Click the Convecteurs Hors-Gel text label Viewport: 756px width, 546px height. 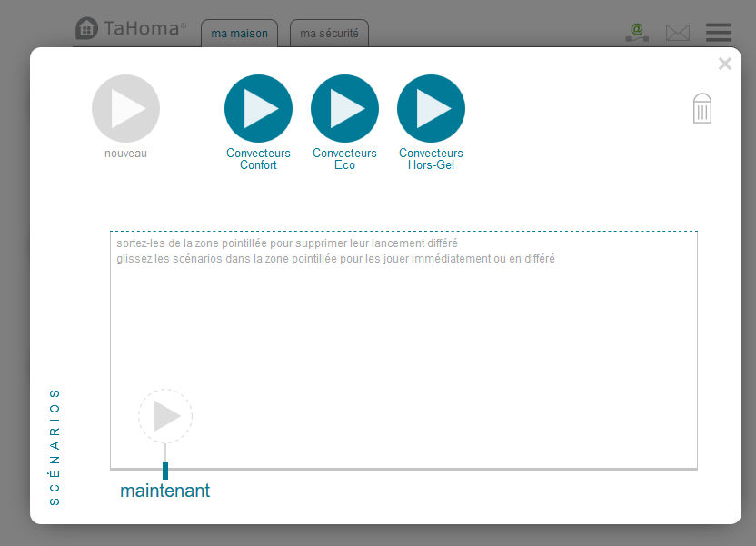coord(431,159)
